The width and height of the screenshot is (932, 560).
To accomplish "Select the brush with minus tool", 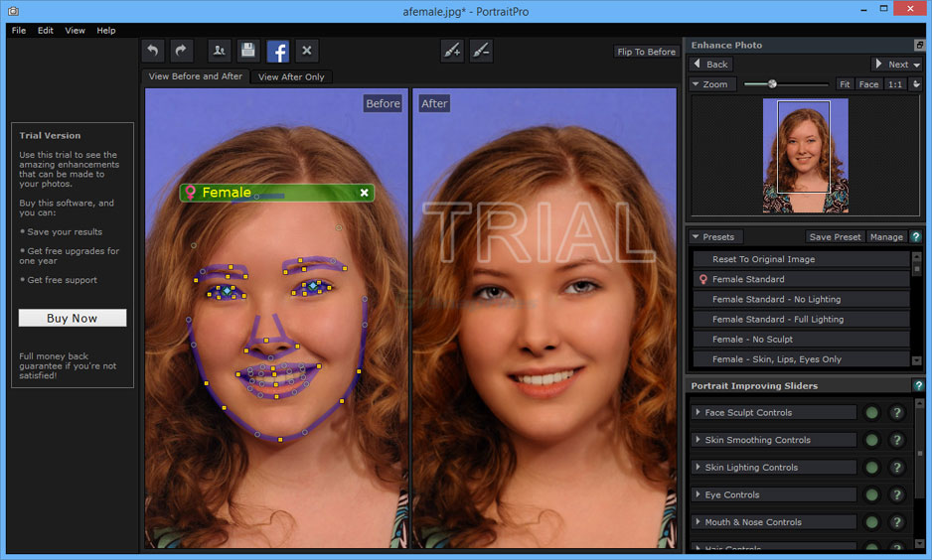I will [x=481, y=51].
